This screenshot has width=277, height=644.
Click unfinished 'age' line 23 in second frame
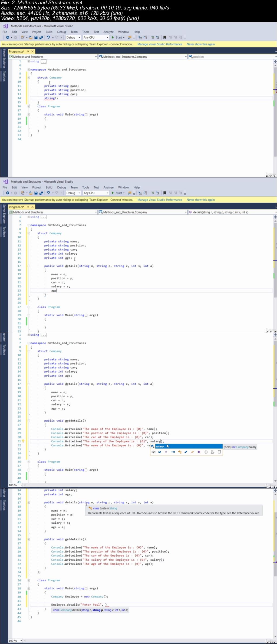[54, 290]
